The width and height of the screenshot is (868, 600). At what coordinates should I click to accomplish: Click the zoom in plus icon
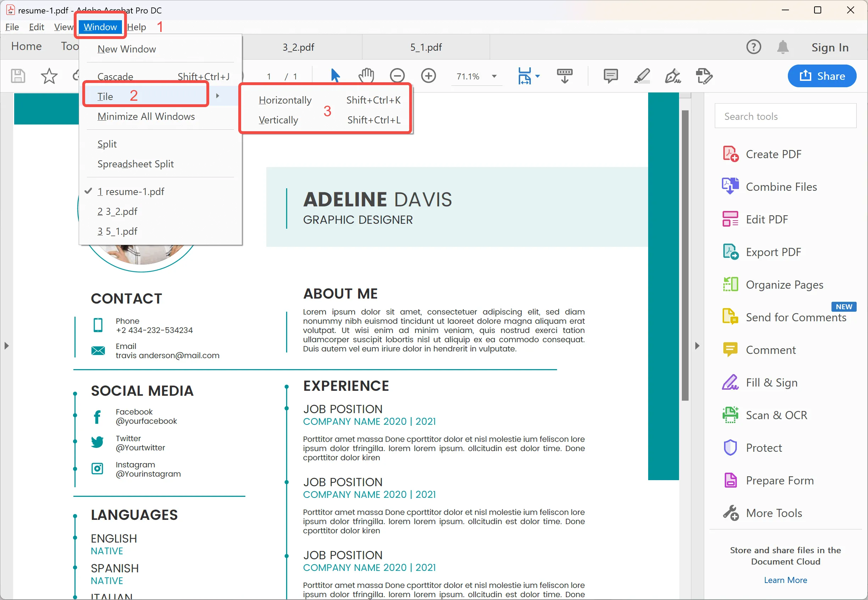(428, 76)
